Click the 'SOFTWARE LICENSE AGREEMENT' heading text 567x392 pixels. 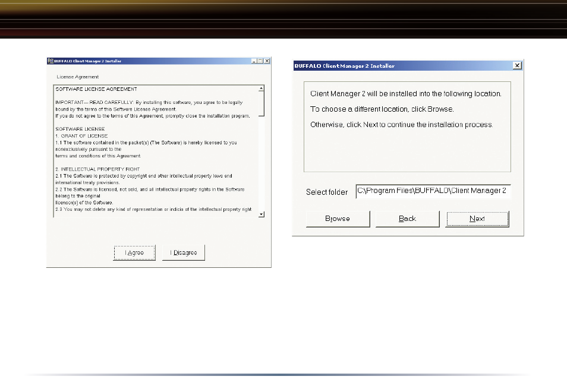point(96,89)
